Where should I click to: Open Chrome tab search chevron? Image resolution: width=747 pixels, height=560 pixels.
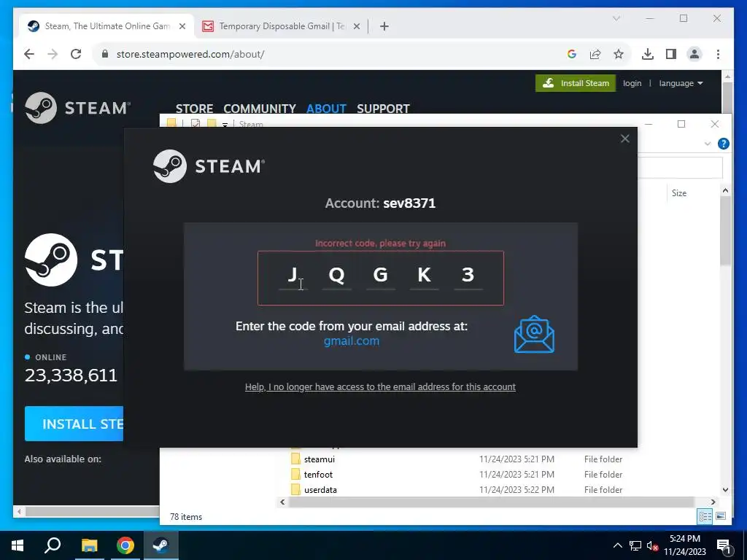[616, 18]
